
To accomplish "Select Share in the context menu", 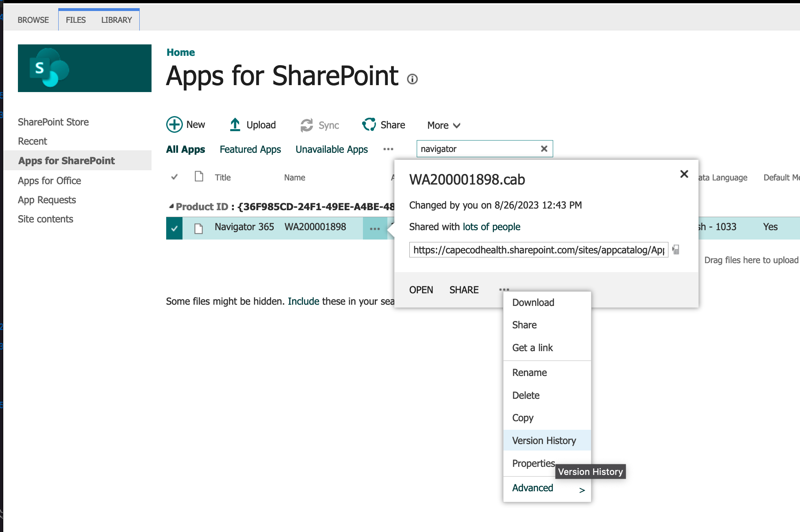I will coord(547,325).
